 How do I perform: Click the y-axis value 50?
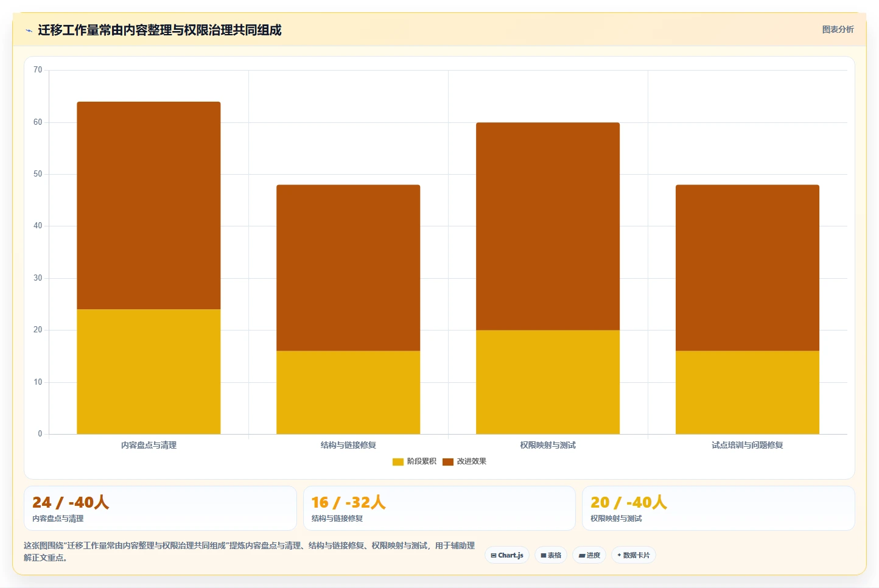38,174
